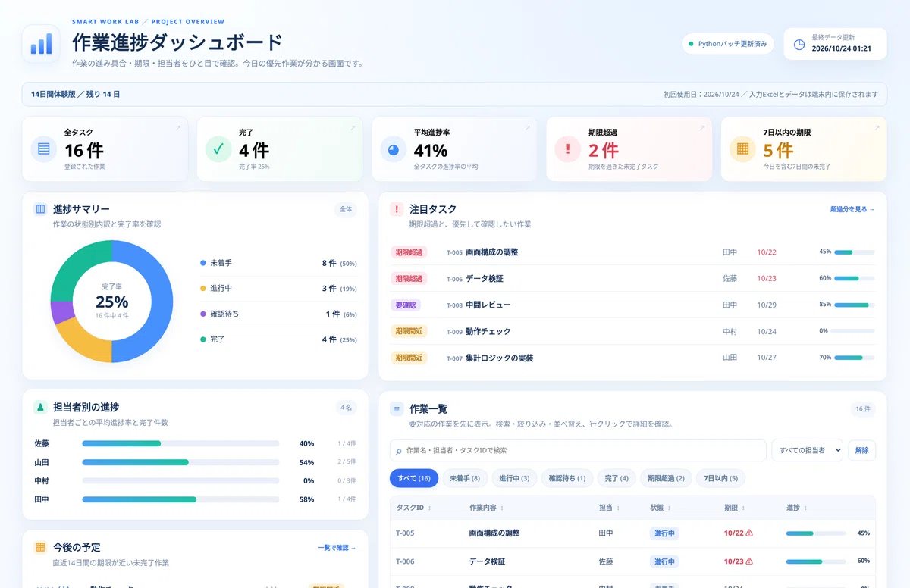Viewport: 910px width, 588px height.
Task: Open the arrow on 平均進捗率 card
Action: 527,128
